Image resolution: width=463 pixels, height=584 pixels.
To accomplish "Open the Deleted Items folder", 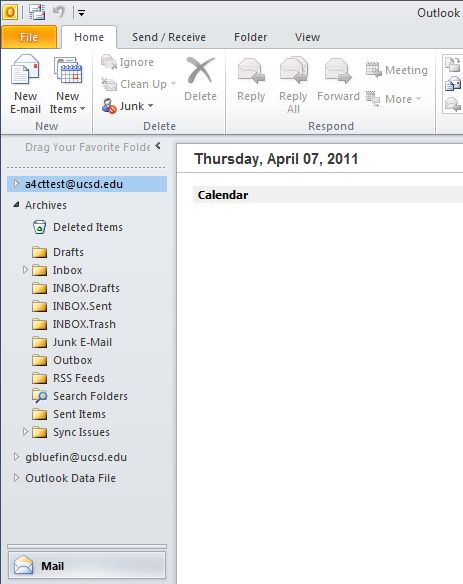I will 88,227.
